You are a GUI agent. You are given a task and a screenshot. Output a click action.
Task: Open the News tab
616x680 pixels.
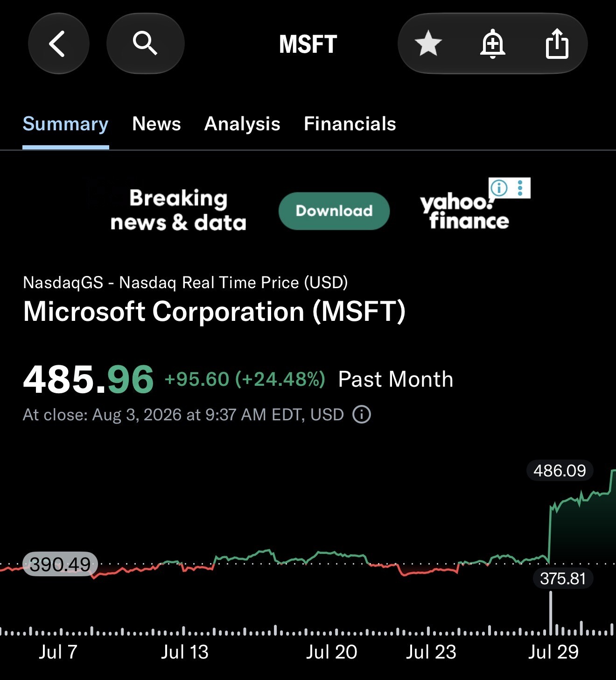pos(156,124)
